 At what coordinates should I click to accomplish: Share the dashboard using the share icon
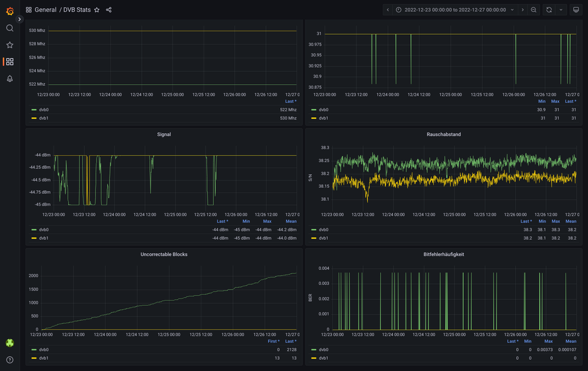(x=109, y=10)
